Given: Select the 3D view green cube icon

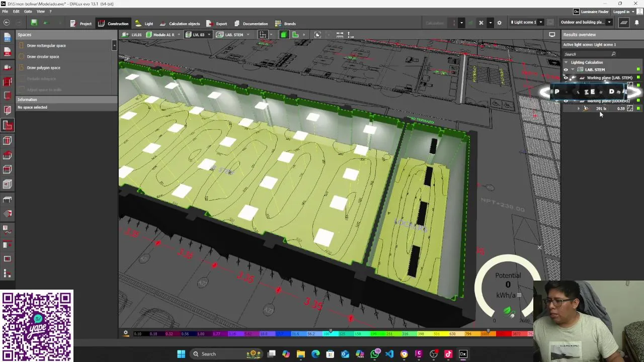Looking at the screenshot, I should [284, 35].
